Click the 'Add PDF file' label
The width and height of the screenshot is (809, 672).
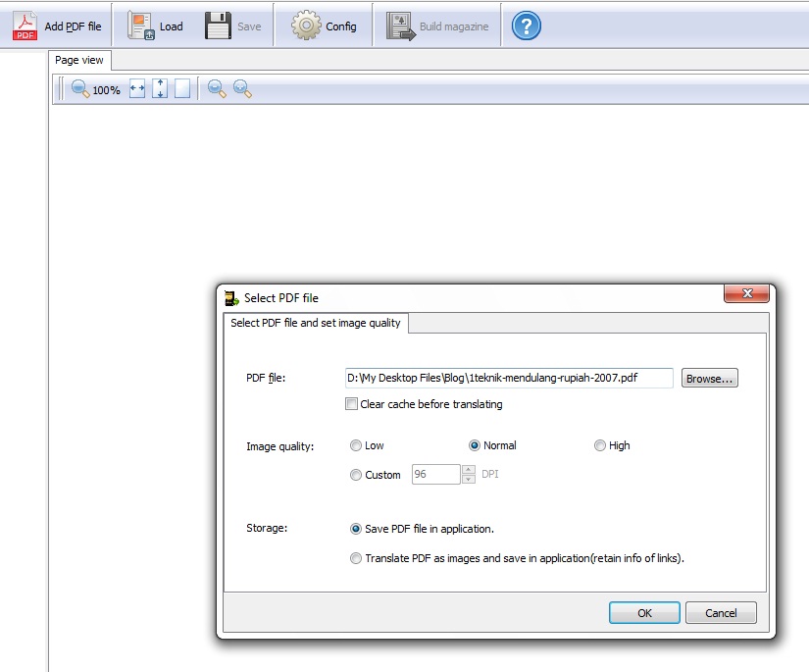[73, 26]
